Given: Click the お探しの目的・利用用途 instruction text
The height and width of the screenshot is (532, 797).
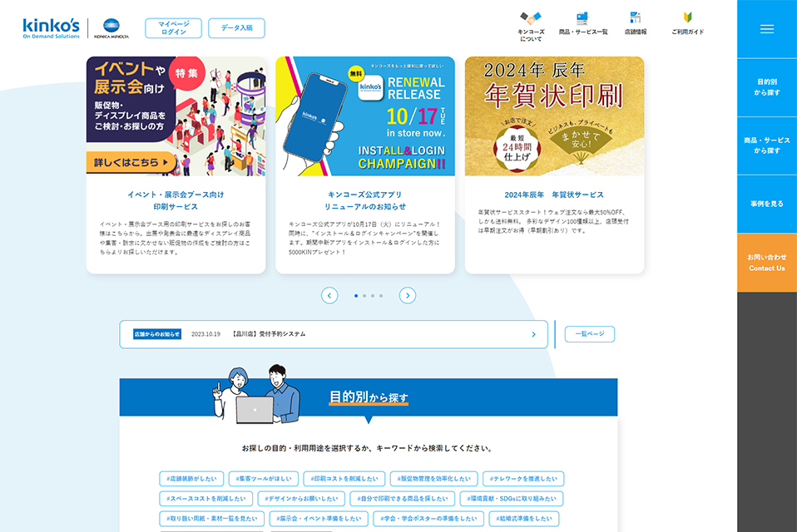Looking at the screenshot, I should [368, 448].
